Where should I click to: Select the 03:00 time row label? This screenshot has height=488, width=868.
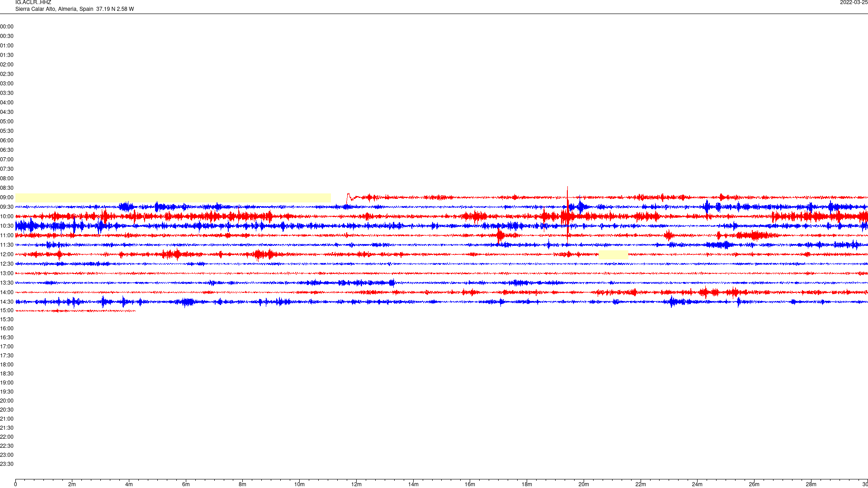(x=7, y=84)
